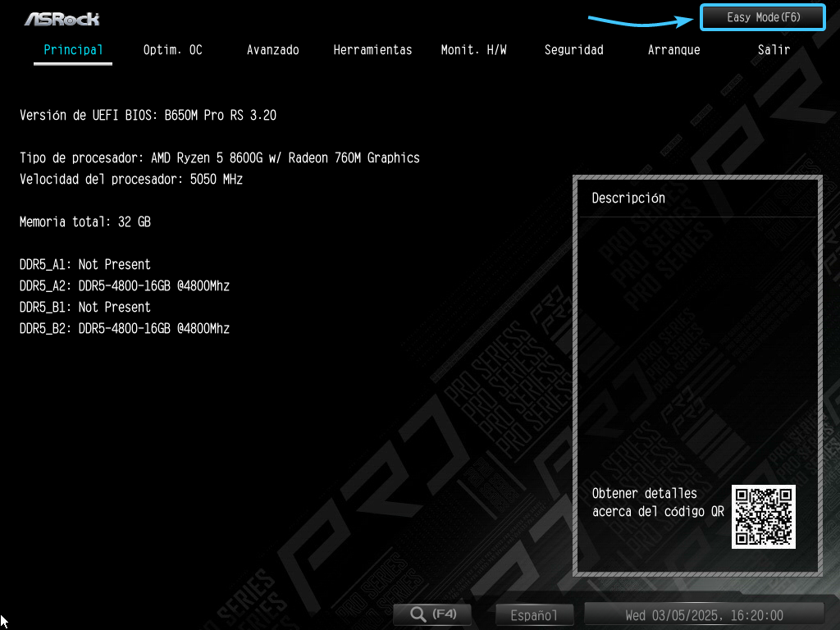
Task: Click 'Memoria total: 32 GB'
Action: [x=85, y=221]
